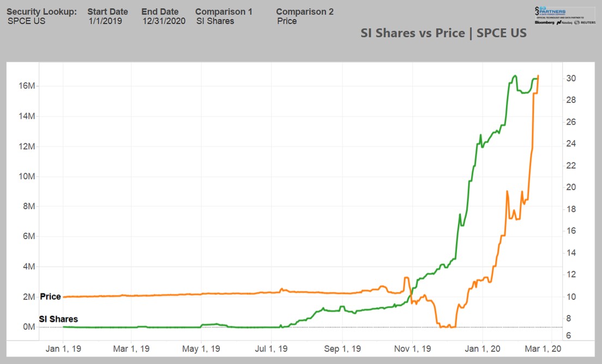Click the Mar 1, 20 axis label
Viewport: 602px width, 364px height.
pyautogui.click(x=543, y=349)
